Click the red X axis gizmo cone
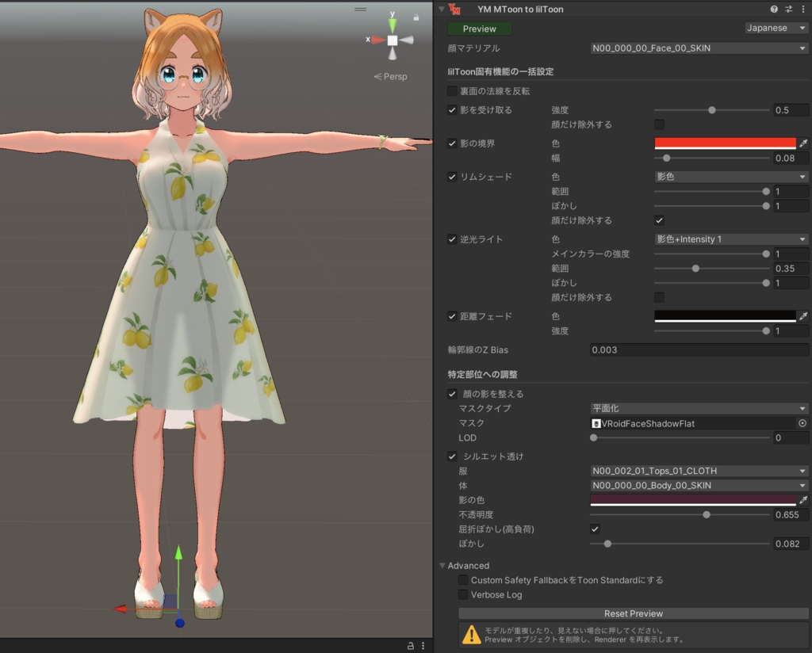This screenshot has width=812, height=653. (378, 40)
